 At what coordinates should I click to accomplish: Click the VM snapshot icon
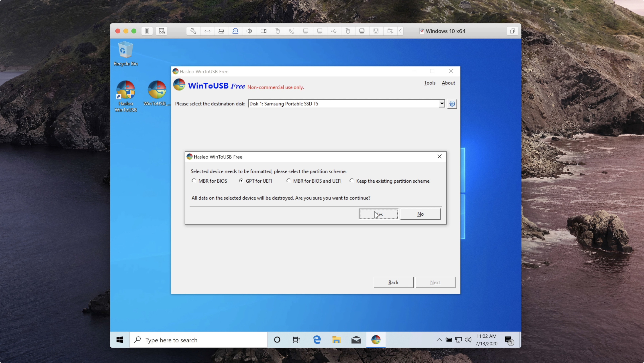161,31
